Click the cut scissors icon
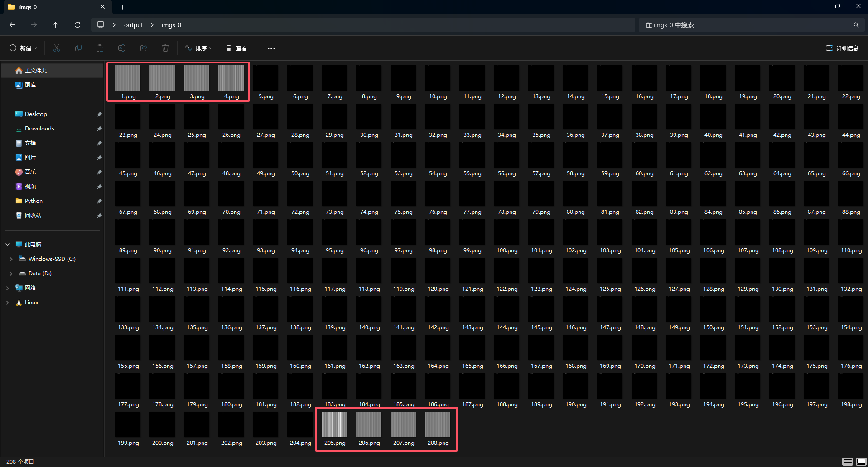The width and height of the screenshot is (868, 467). click(57, 48)
